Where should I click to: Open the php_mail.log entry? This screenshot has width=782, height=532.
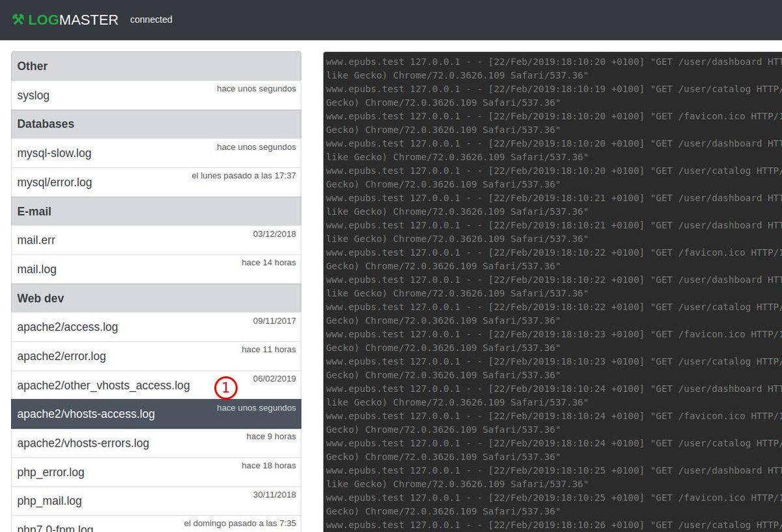(156, 501)
